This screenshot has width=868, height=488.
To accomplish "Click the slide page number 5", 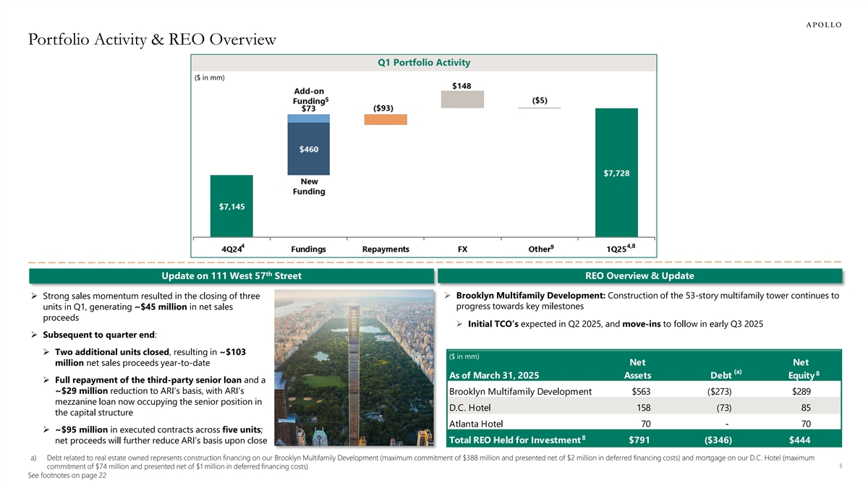I will (839, 466).
